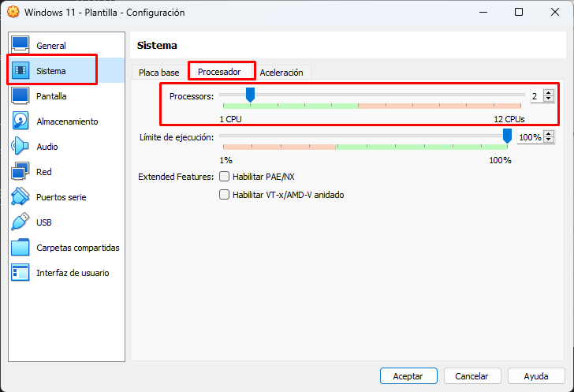Click the Aceptar button

[x=408, y=376]
